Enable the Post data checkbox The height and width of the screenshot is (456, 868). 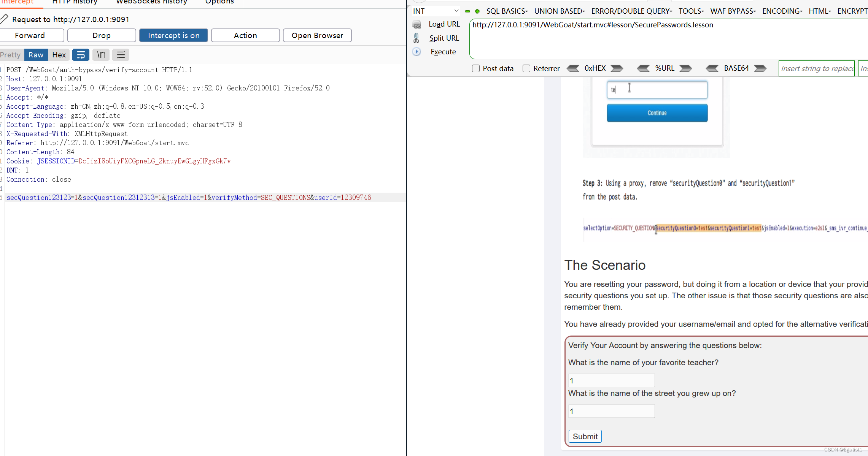pos(476,68)
